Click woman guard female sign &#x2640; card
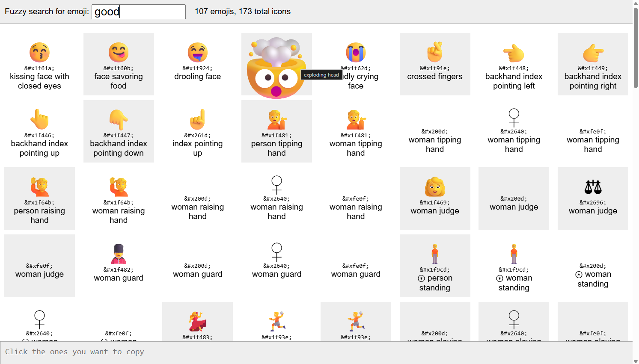Screen dimensions: 639x364 coord(276,266)
